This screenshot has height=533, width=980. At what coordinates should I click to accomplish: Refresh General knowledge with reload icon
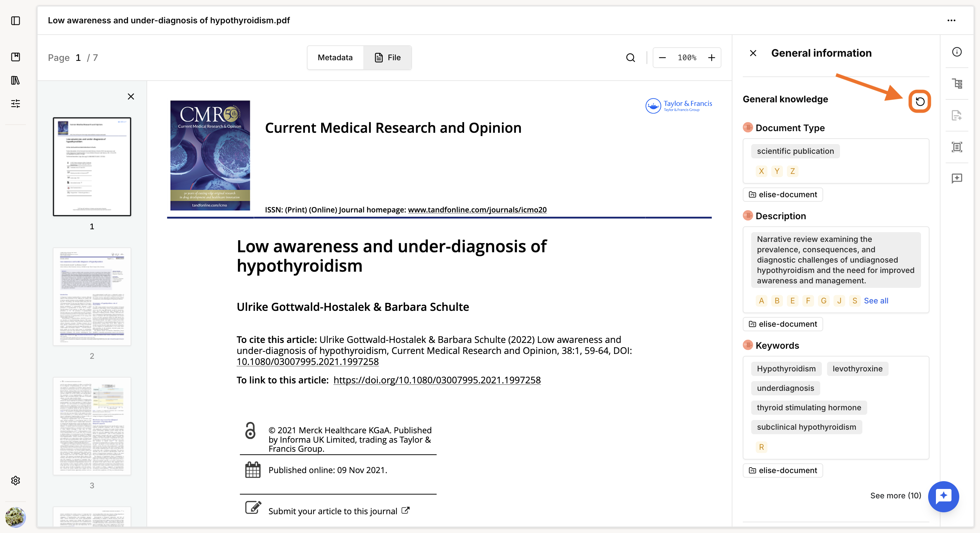pyautogui.click(x=919, y=101)
